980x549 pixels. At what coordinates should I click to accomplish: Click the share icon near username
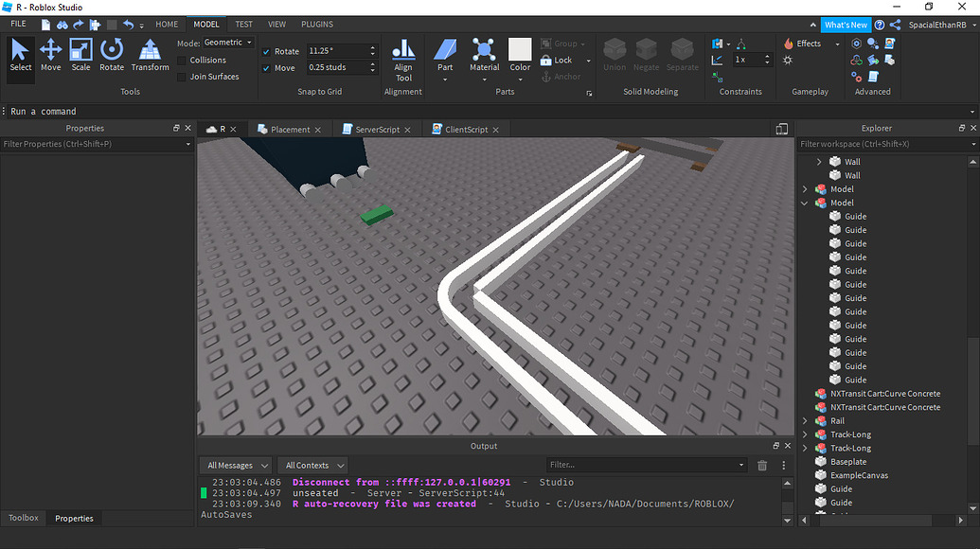895,25
